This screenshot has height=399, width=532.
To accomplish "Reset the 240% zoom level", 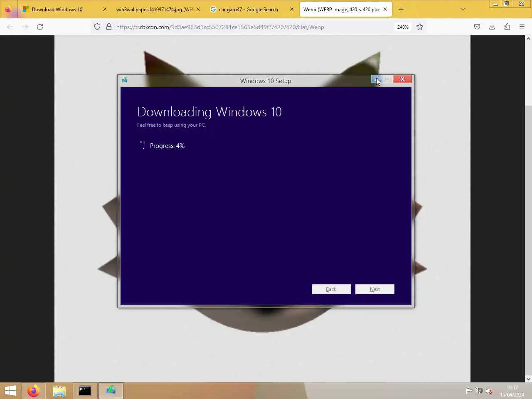I will (403, 27).
